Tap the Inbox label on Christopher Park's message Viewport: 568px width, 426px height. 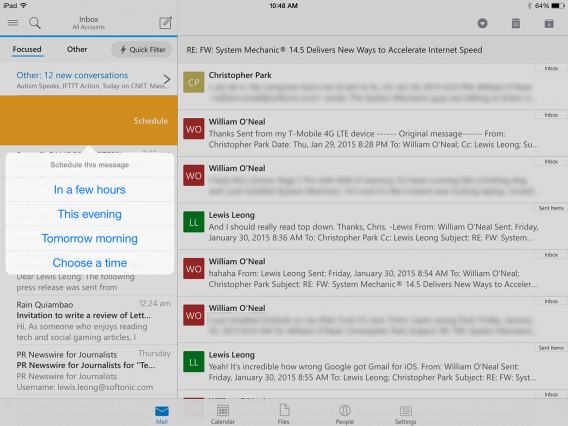coord(551,68)
